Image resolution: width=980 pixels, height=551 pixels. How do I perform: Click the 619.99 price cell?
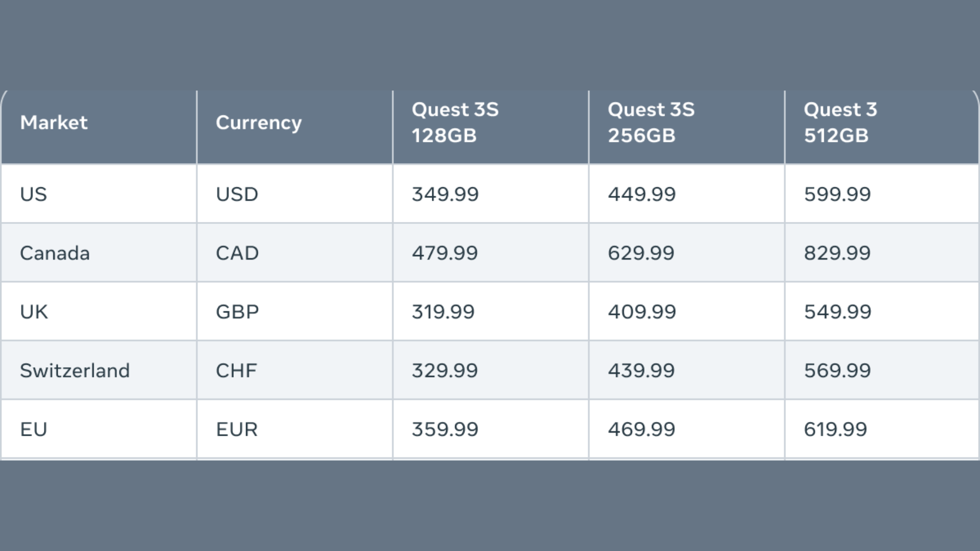tap(836, 429)
